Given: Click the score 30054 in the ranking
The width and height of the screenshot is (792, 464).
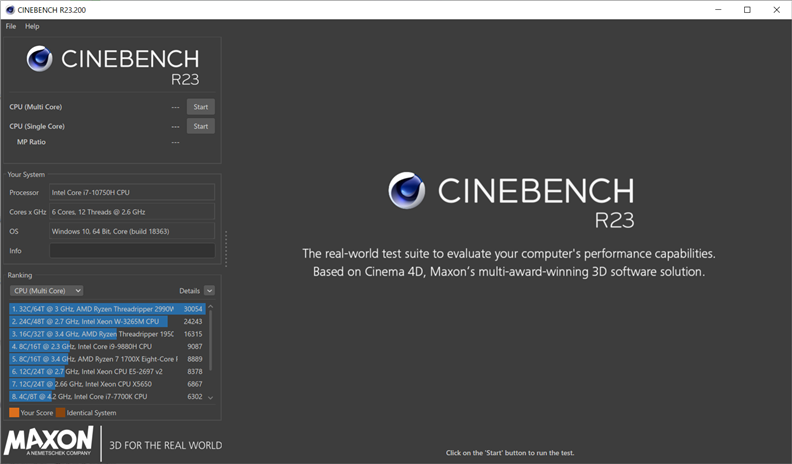Looking at the screenshot, I should click(x=193, y=308).
